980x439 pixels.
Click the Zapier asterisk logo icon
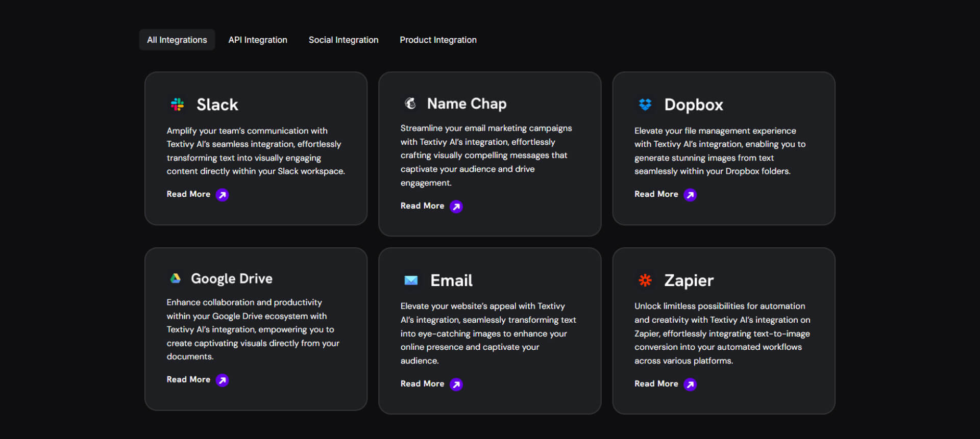click(645, 280)
